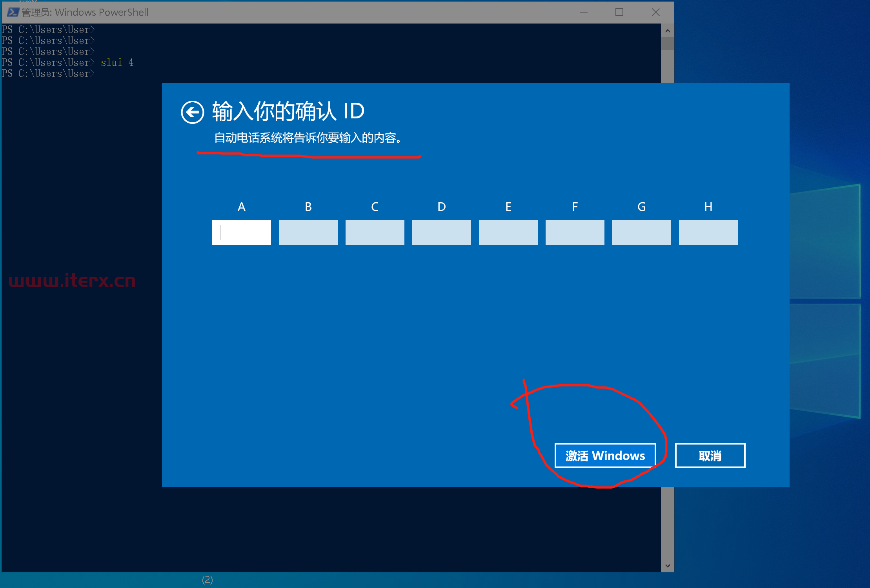Click the 管理员: Windows PowerShell title text
Image resolution: width=870 pixels, height=588 pixels.
tap(85, 13)
